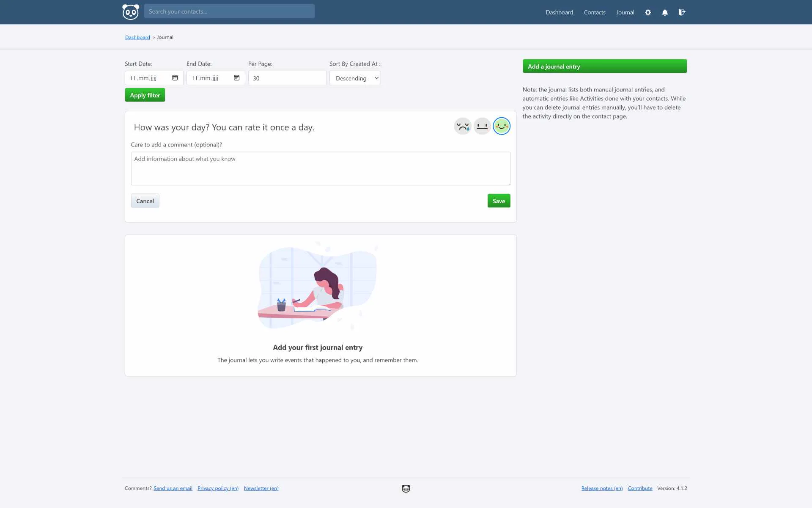Open Privacy policy (en) link
The height and width of the screenshot is (508, 812).
pyautogui.click(x=218, y=488)
